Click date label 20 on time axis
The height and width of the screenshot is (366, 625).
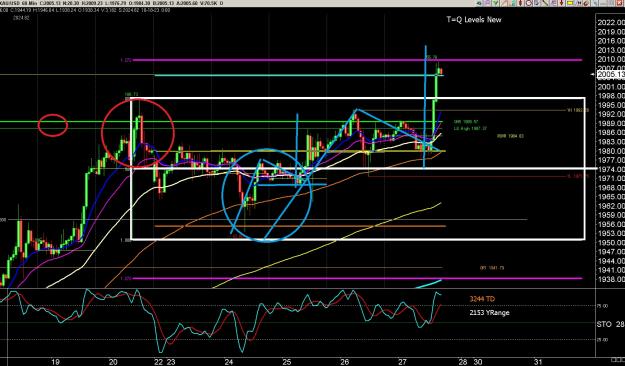click(x=113, y=362)
